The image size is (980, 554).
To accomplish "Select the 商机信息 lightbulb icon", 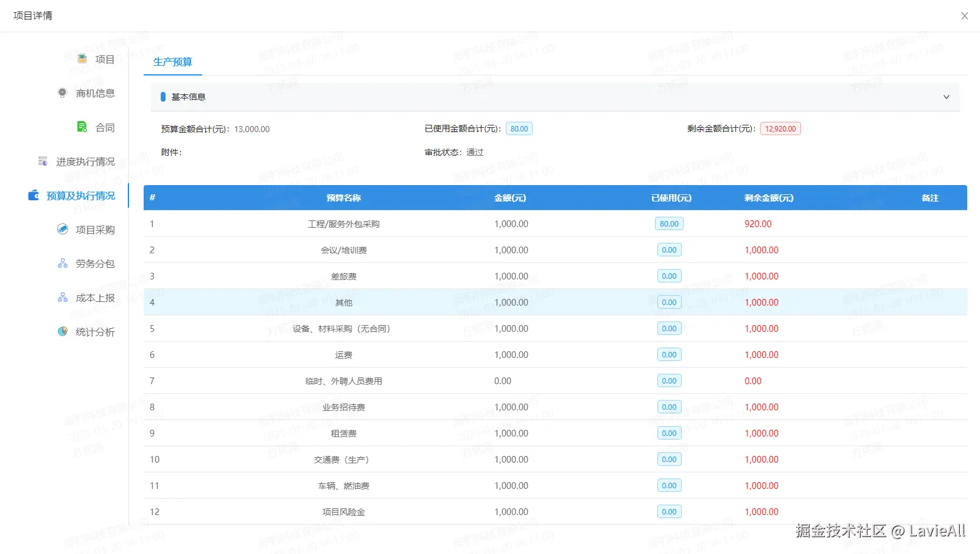I will (61, 93).
